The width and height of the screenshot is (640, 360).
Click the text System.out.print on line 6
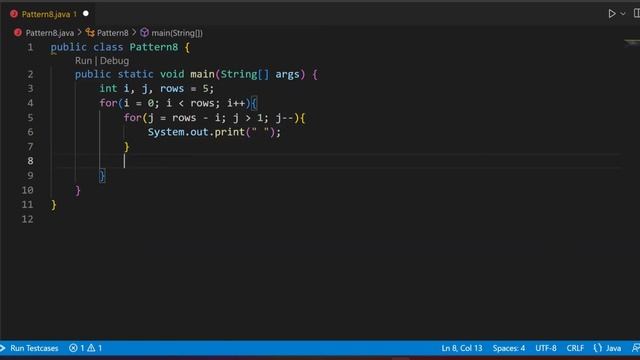coord(196,132)
